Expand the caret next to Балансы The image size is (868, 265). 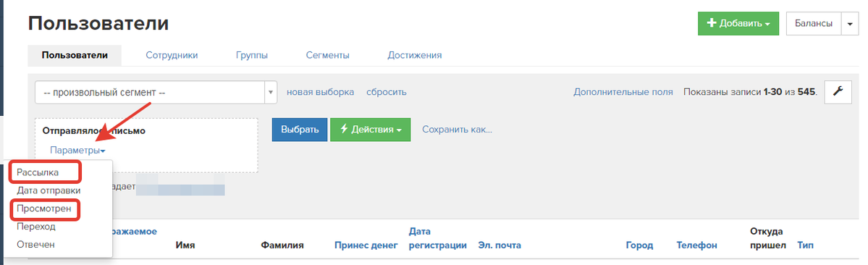850,24
